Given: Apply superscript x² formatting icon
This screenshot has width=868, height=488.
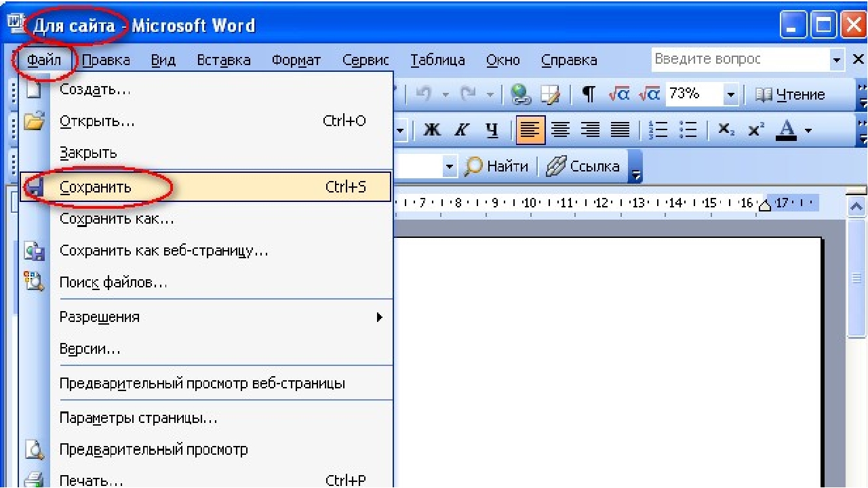Looking at the screenshot, I should point(755,129).
